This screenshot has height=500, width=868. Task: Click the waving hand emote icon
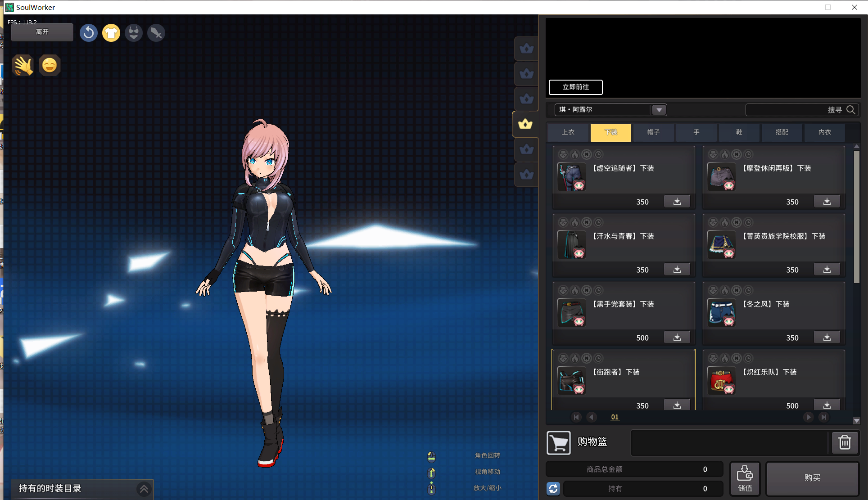pos(23,66)
